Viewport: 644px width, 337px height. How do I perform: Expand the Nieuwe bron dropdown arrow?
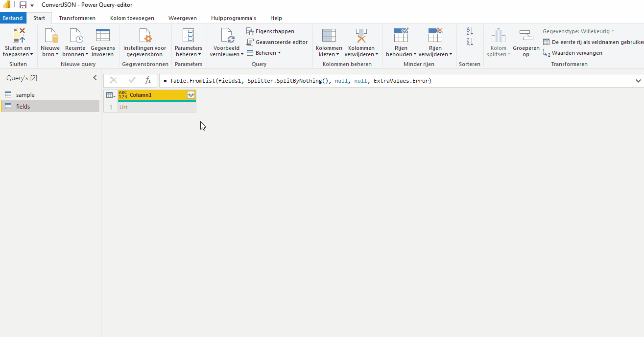pyautogui.click(x=57, y=55)
